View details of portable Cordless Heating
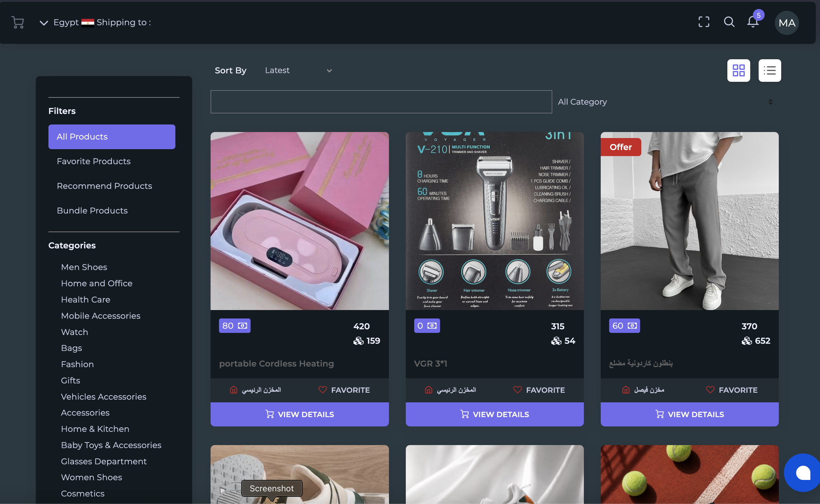This screenshot has height=504, width=820. coord(300,414)
